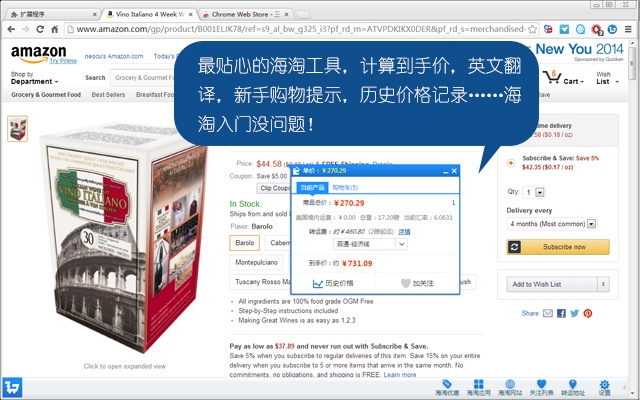The image size is (640, 400).
Task: Open the Amazon shopping cart icon
Action: [553, 77]
